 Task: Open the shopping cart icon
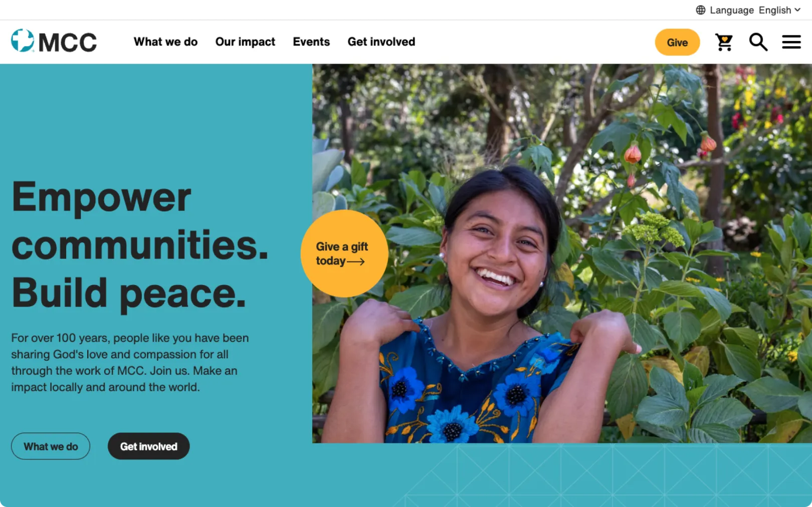(724, 42)
